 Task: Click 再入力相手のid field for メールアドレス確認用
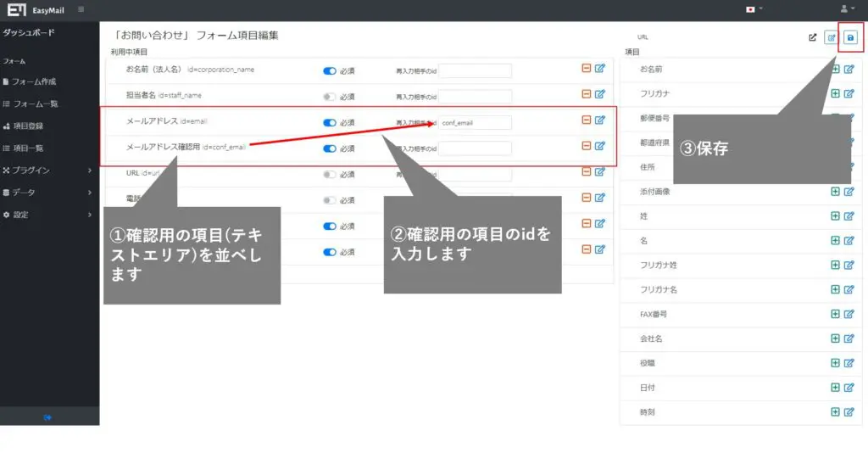click(x=475, y=148)
